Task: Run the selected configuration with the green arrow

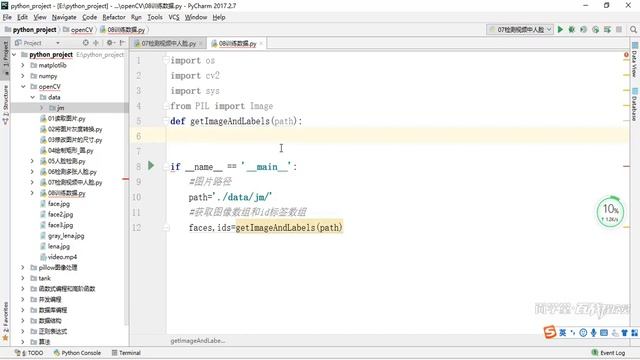Action: tap(560, 29)
